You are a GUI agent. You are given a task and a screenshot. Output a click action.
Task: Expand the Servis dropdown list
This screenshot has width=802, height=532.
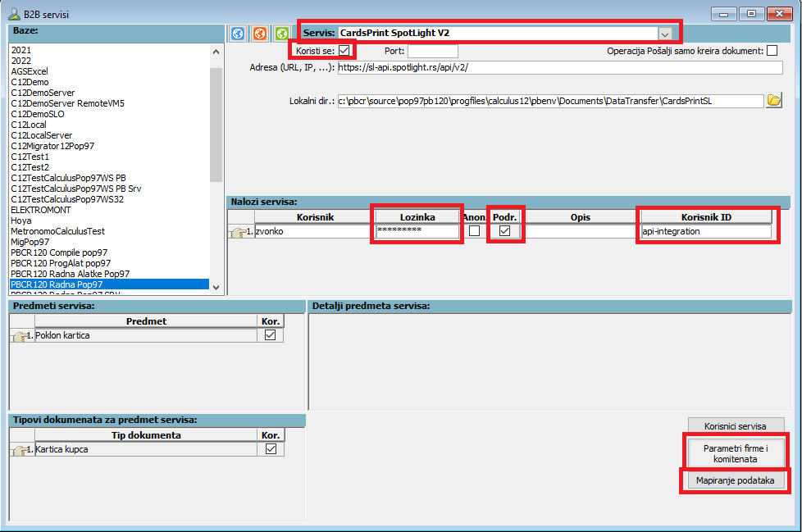[666, 34]
